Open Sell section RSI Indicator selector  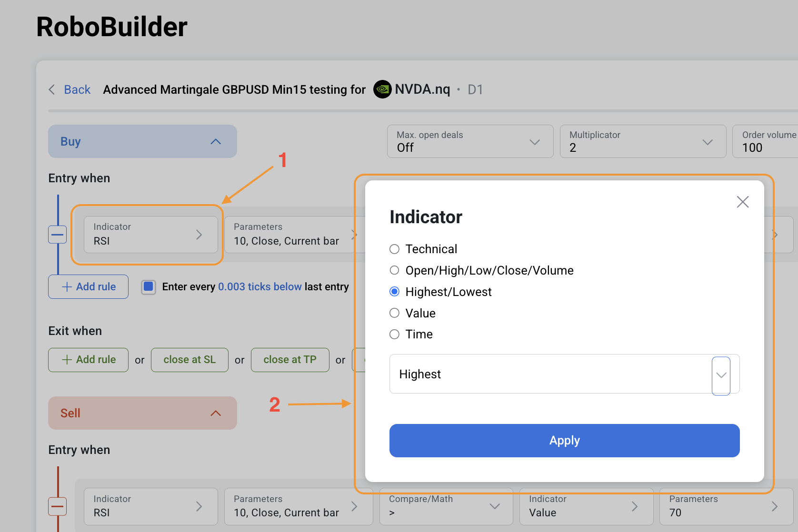[x=151, y=506]
